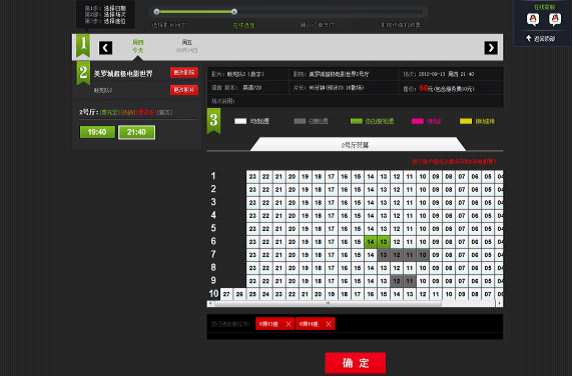Switch to the 周五 date tab

point(187,46)
